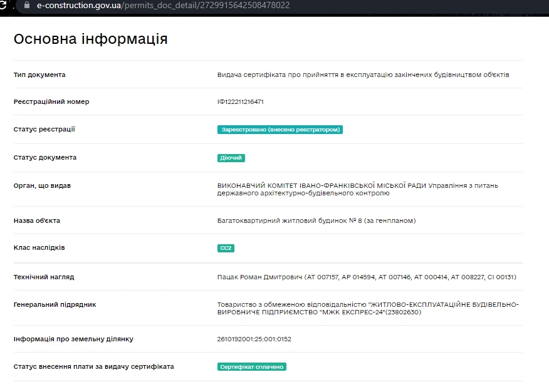Image resolution: width=549 pixels, height=392 pixels.
Task: Click the 'Технічний нагляд' label
Action: [44, 277]
